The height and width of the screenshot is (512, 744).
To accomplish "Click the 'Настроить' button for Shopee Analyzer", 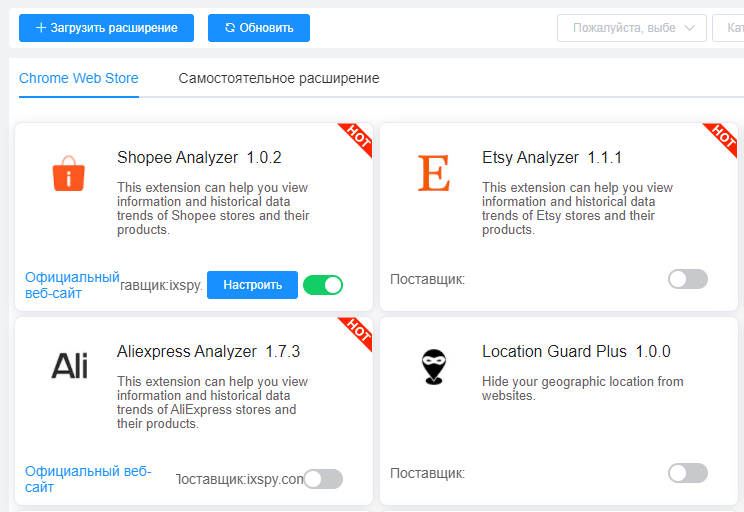I will [252, 285].
